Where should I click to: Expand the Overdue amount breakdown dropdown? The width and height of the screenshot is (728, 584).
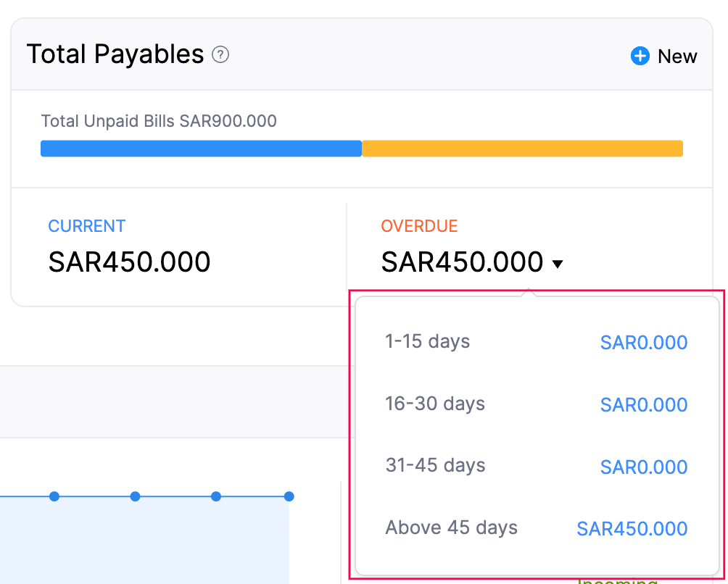558,264
